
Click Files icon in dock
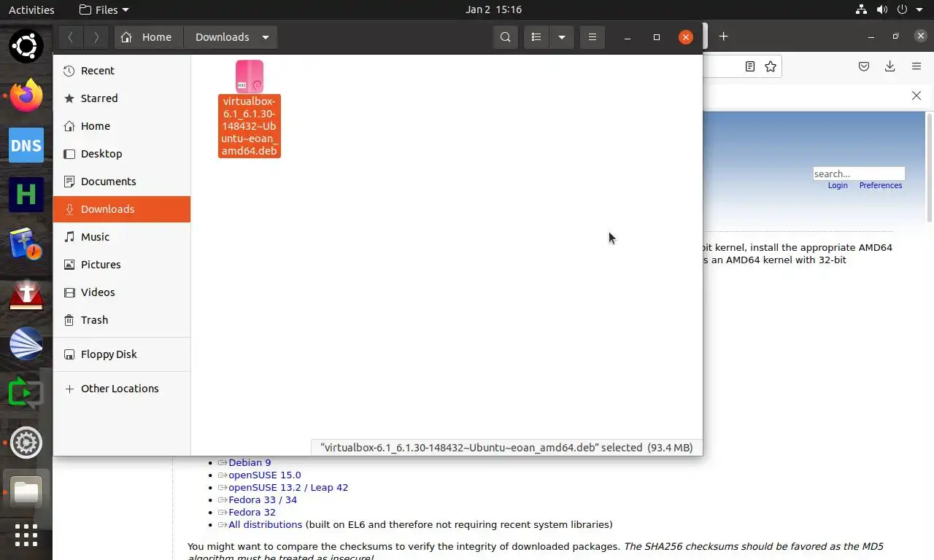coord(26,492)
